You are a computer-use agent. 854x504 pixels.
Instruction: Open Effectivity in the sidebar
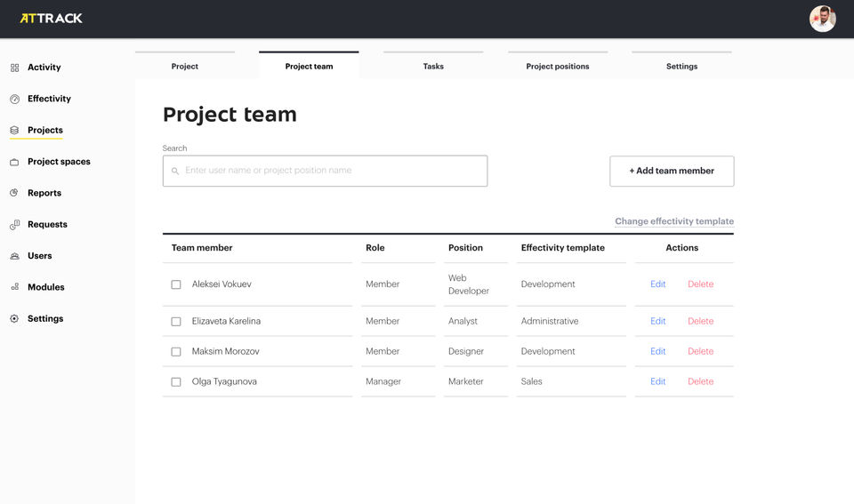[x=49, y=99]
